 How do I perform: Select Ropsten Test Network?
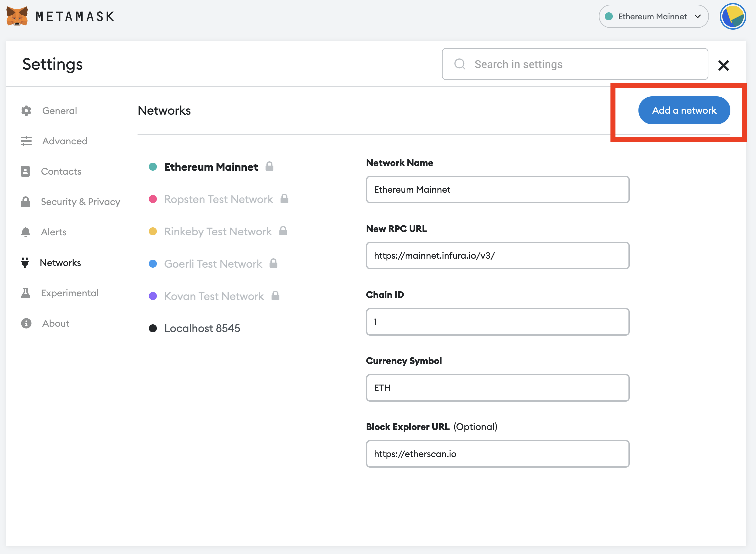click(218, 199)
